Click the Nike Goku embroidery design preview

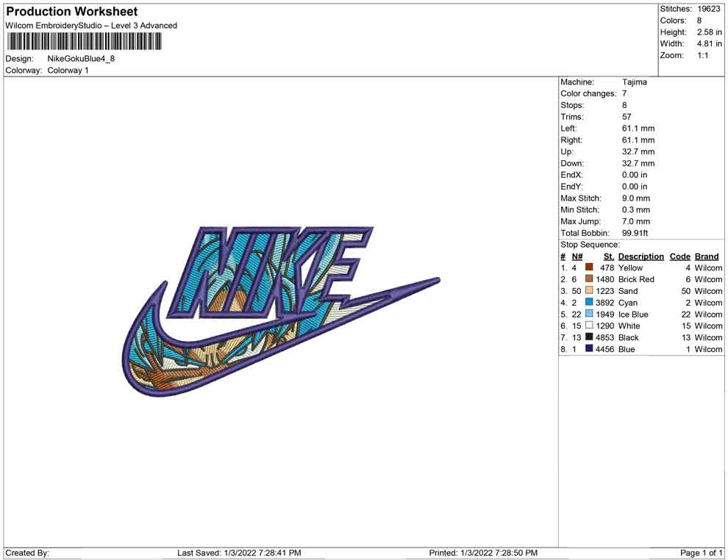coord(281,312)
